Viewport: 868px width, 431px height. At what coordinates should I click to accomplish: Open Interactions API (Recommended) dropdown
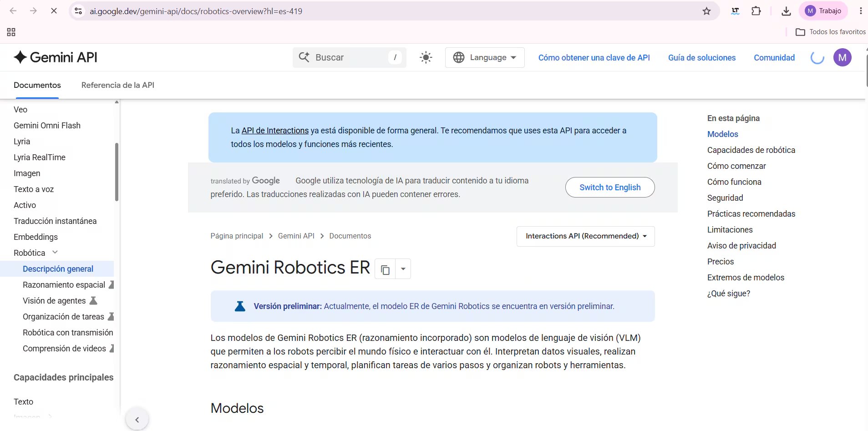point(586,236)
